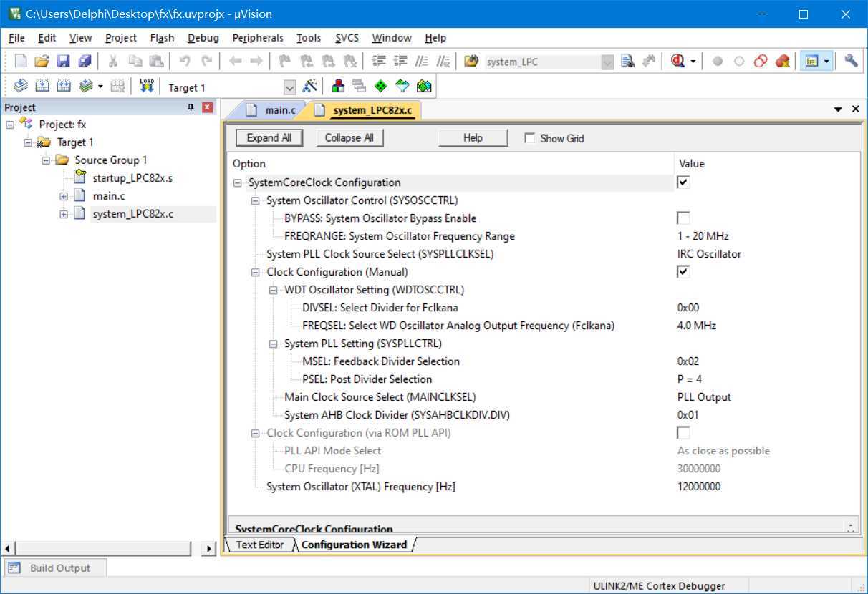868x594 pixels.
Task: Pin the Project panel with the pushpin
Action: tap(191, 107)
